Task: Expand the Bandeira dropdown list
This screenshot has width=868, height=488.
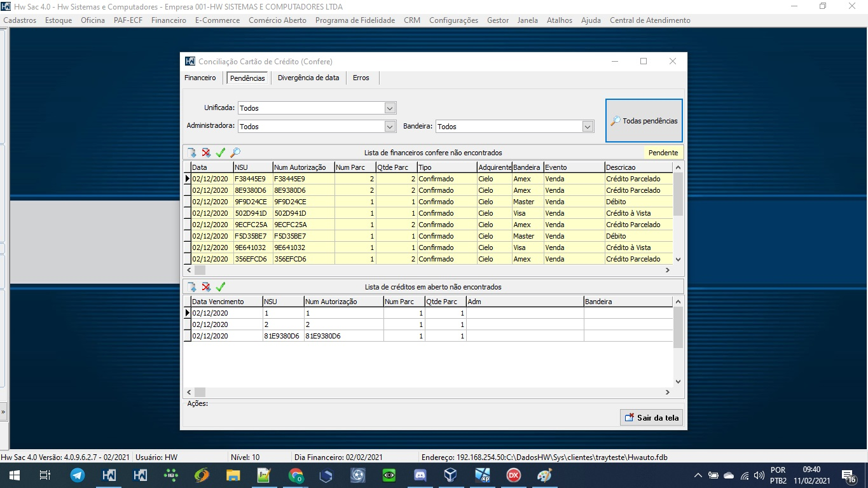Action: click(588, 127)
